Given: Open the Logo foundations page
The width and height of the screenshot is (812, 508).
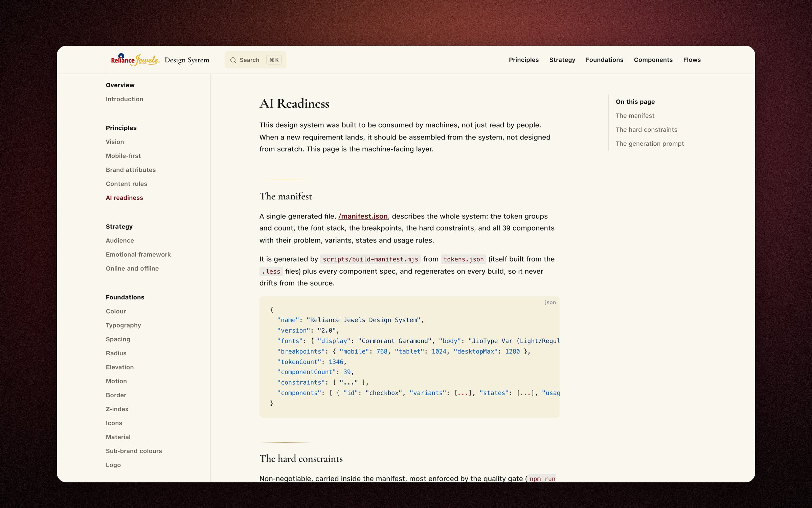Looking at the screenshot, I should tap(113, 465).
